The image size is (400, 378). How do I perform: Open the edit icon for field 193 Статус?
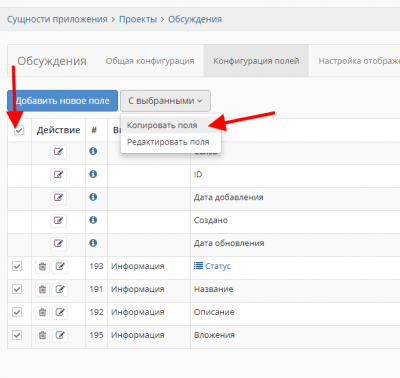point(60,266)
